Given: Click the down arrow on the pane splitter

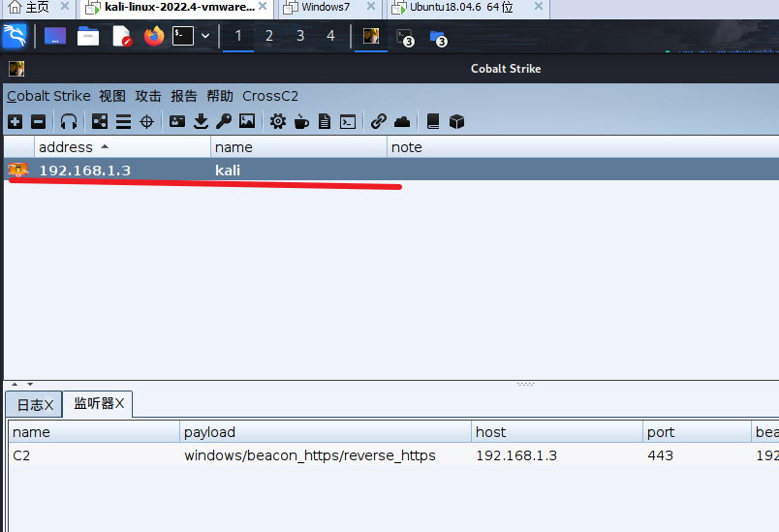Looking at the screenshot, I should [30, 384].
